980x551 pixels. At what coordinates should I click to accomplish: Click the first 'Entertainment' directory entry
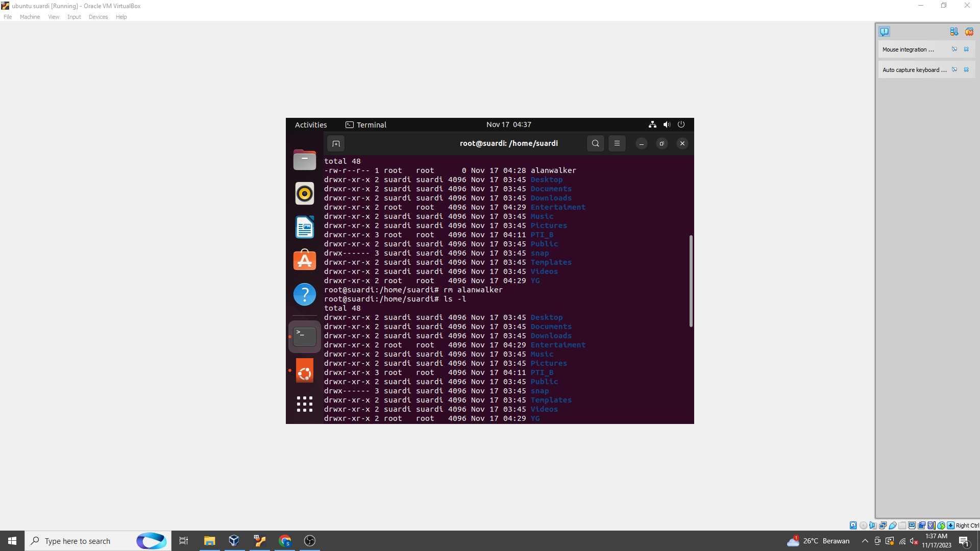coord(558,207)
